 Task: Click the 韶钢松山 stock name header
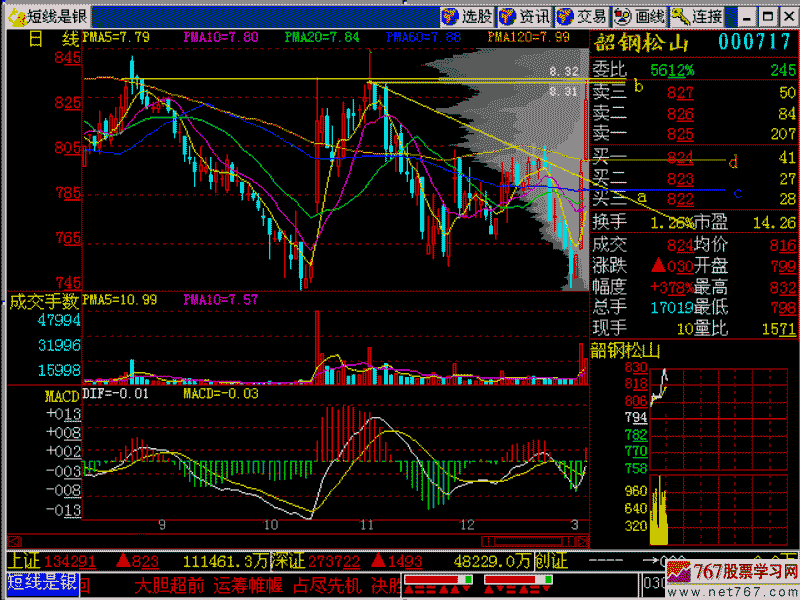click(642, 42)
